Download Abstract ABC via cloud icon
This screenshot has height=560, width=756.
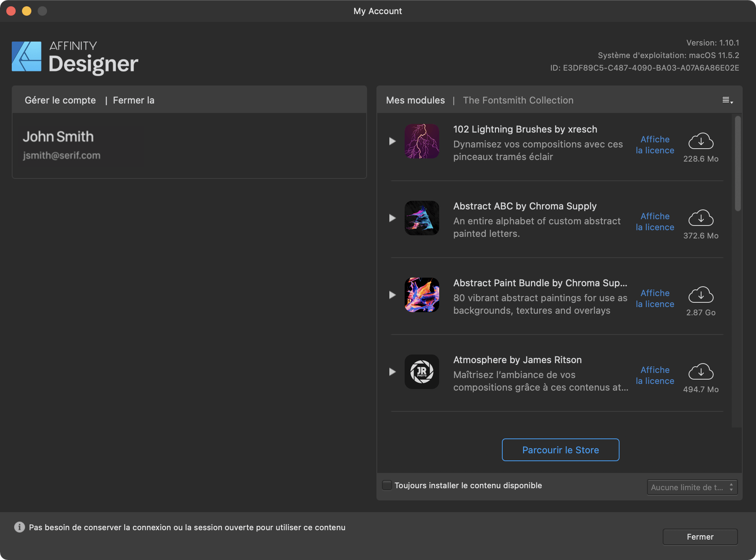[701, 218]
